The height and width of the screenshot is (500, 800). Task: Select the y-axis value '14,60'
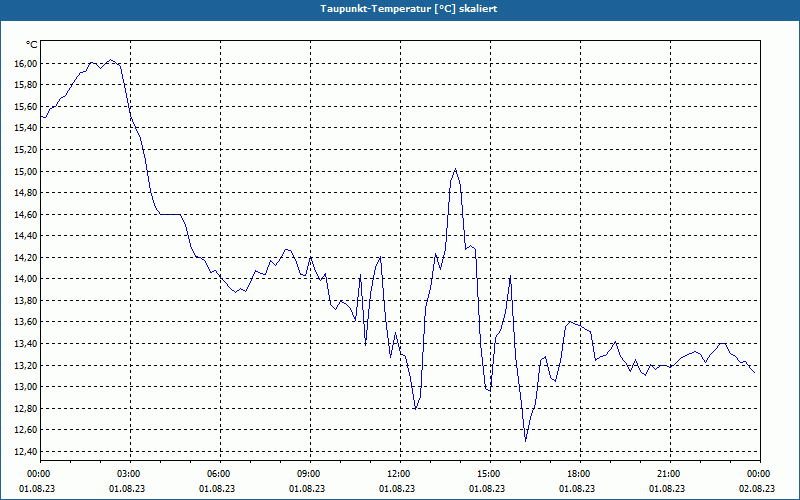(28, 214)
